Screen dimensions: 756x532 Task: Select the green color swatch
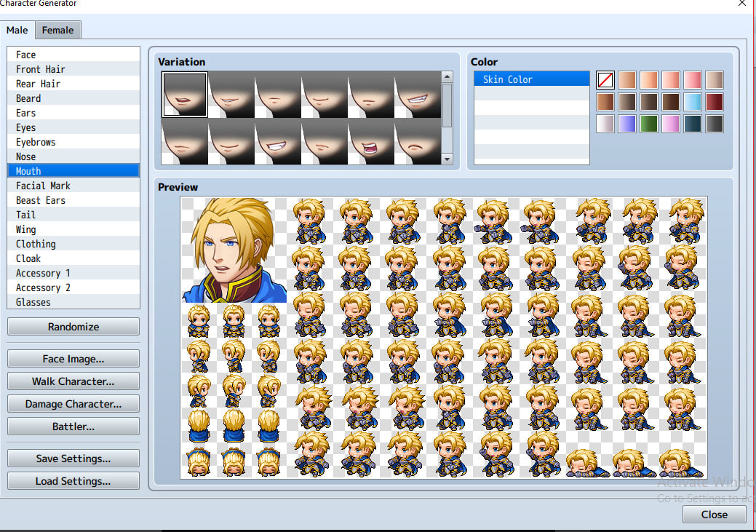[x=648, y=124]
